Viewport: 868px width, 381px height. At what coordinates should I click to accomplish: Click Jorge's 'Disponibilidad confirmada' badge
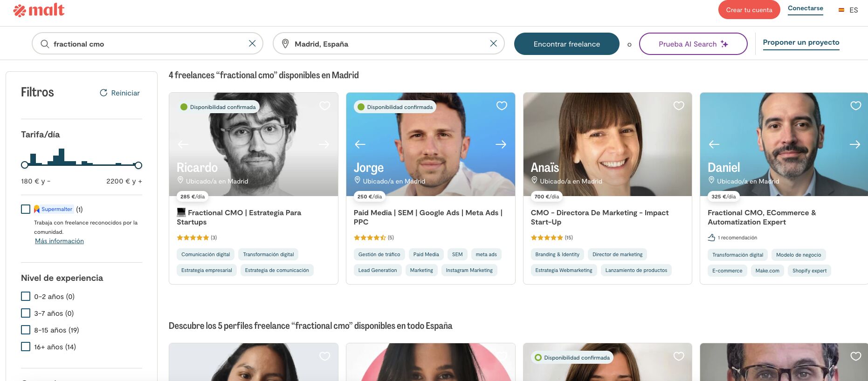tap(395, 107)
